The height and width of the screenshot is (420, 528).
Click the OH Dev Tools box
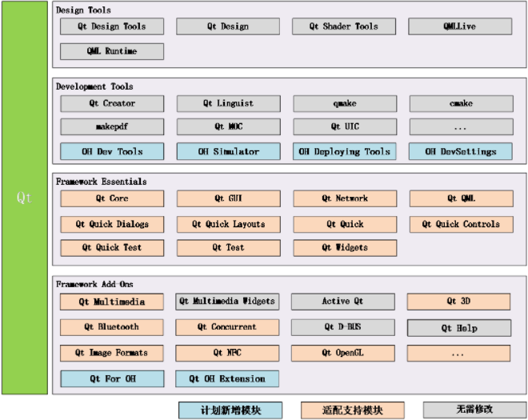click(112, 151)
